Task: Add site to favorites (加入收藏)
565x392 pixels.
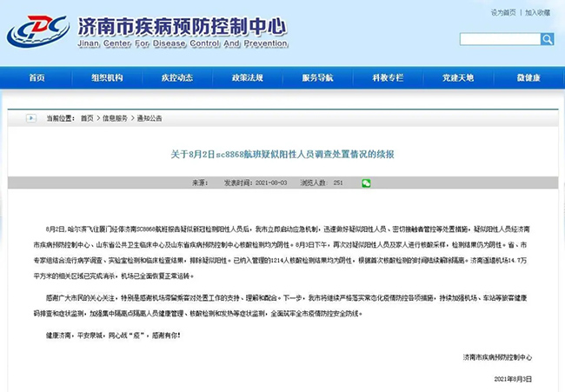Action: point(536,12)
